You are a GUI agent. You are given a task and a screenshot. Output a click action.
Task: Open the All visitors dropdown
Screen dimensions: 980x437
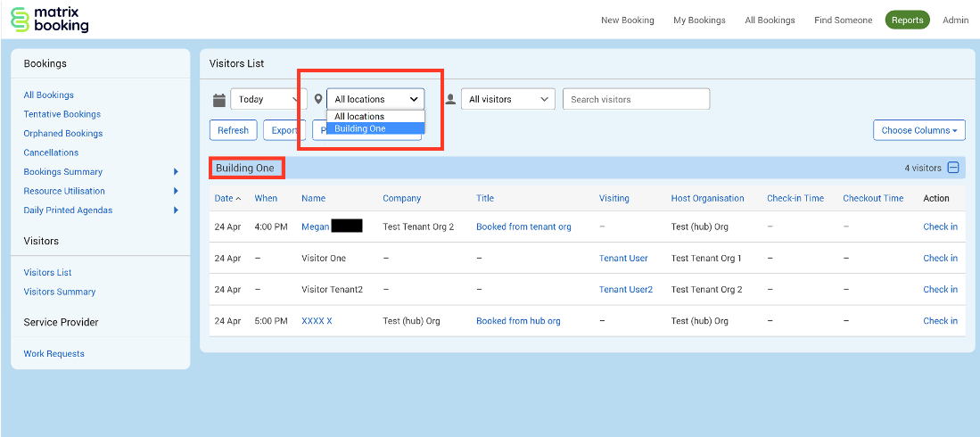pos(508,100)
